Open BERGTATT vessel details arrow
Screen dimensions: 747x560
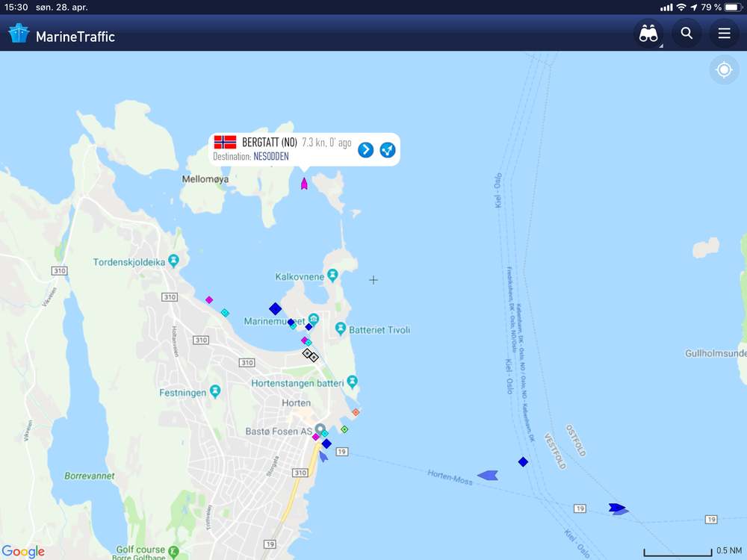[x=365, y=150]
